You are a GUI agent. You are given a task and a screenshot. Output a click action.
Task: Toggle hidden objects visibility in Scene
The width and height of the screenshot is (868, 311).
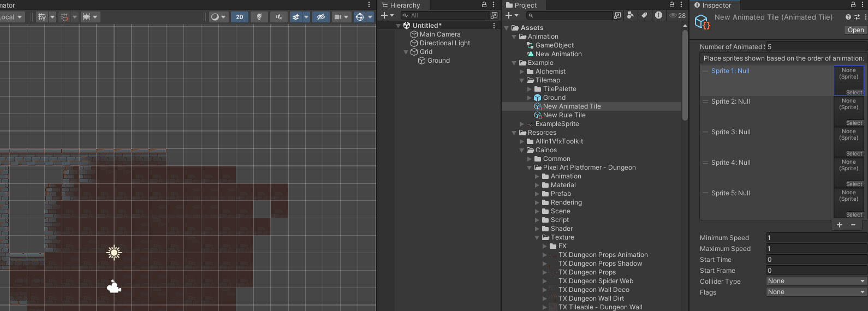tap(321, 17)
